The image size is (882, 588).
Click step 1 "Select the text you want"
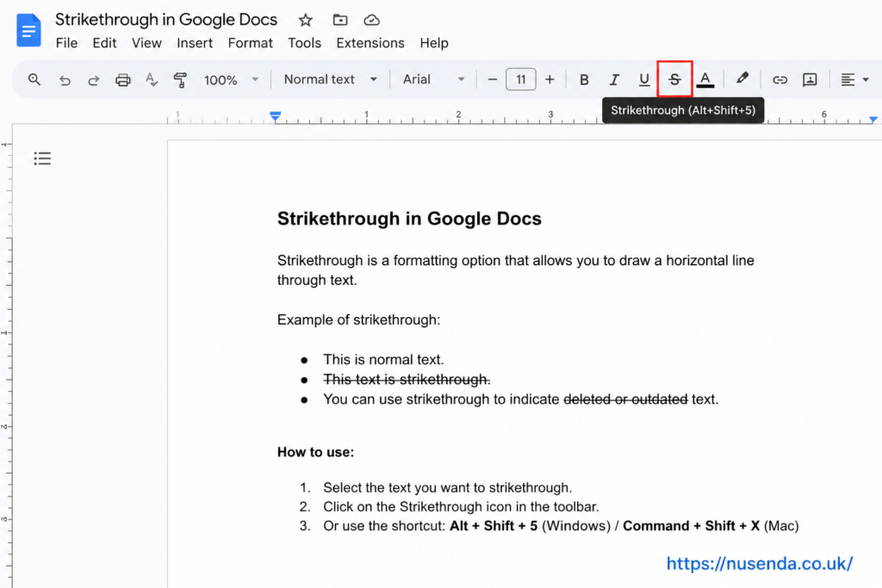(447, 488)
